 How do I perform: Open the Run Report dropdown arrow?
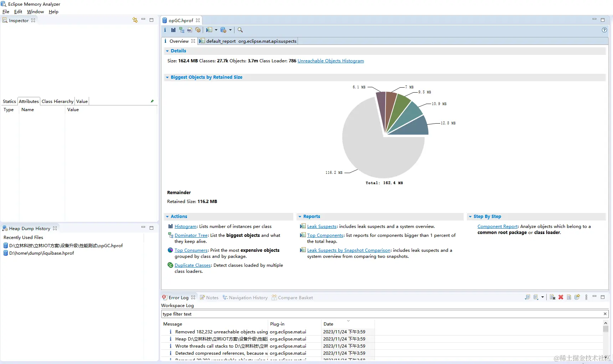click(x=216, y=30)
